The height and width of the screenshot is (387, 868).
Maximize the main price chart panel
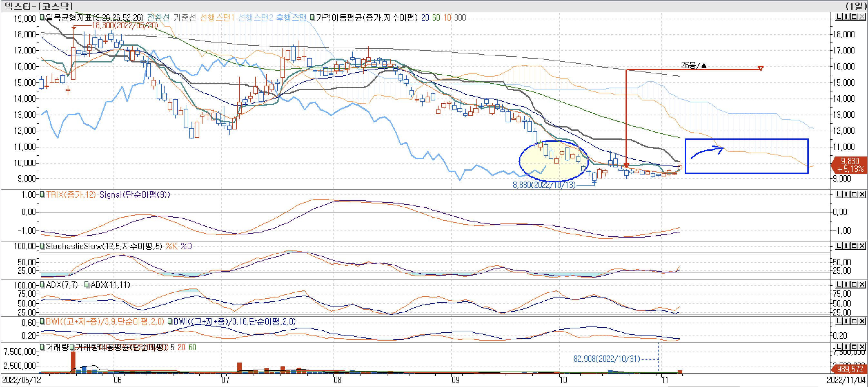click(854, 16)
